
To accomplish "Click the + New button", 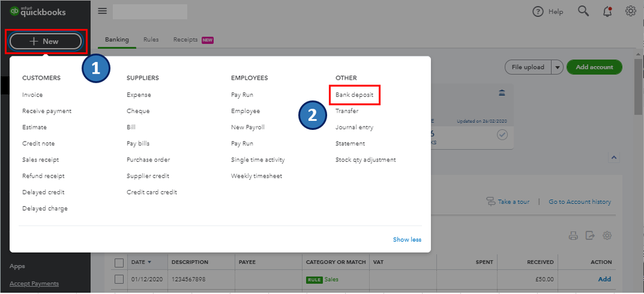I will (45, 41).
